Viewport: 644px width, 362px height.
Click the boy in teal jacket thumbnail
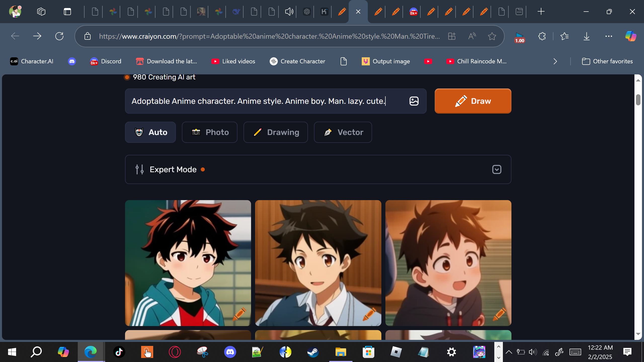(188, 263)
